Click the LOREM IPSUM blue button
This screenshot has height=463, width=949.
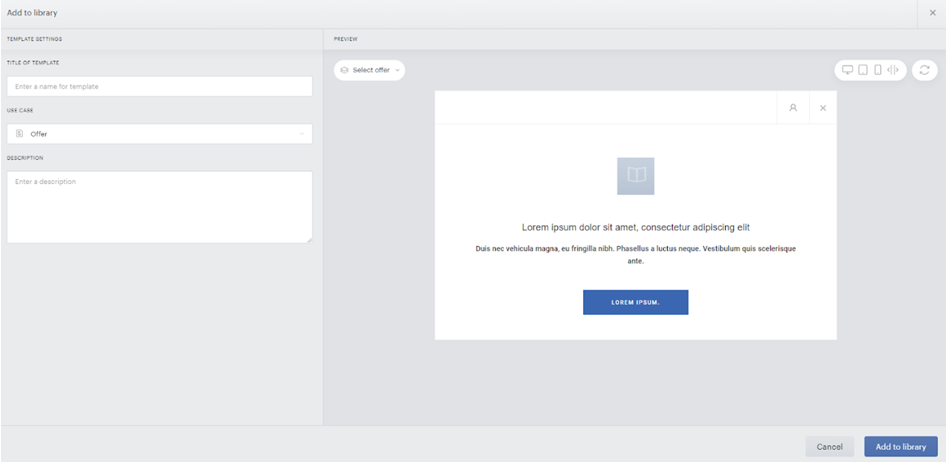[x=635, y=302]
